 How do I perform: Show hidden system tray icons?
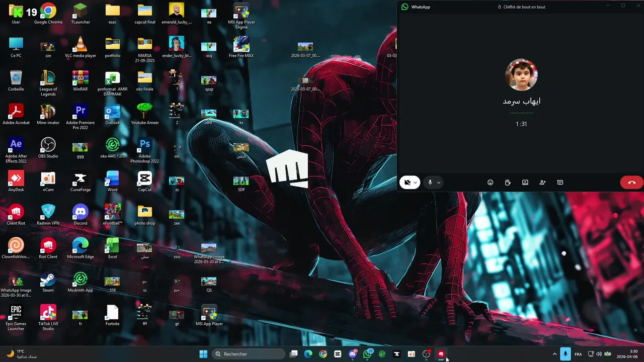(554, 354)
